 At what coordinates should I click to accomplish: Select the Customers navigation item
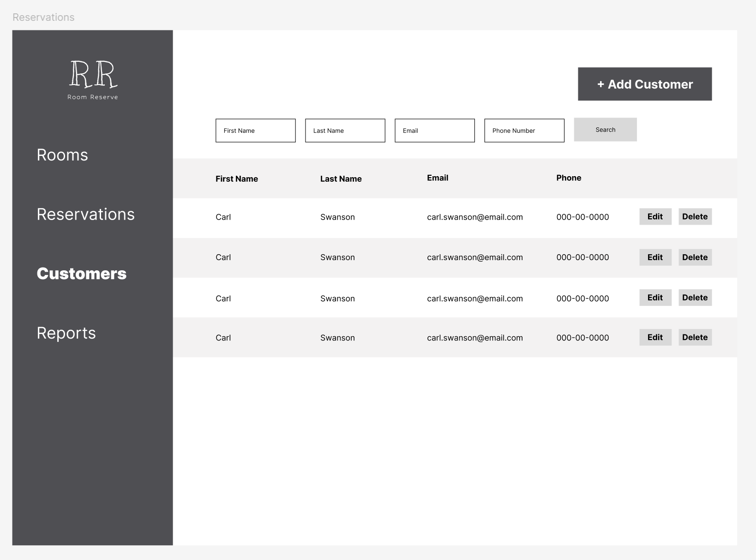point(82,273)
